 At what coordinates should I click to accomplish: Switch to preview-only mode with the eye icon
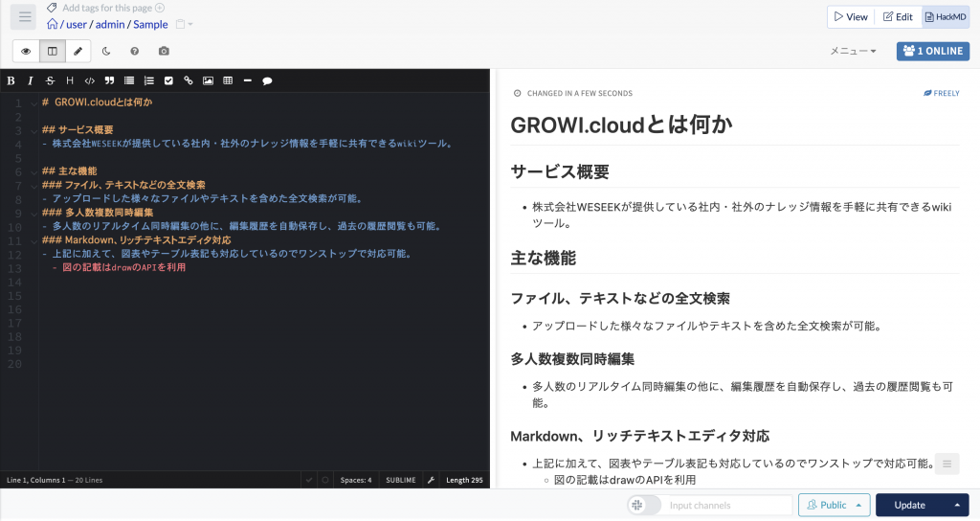pos(26,52)
